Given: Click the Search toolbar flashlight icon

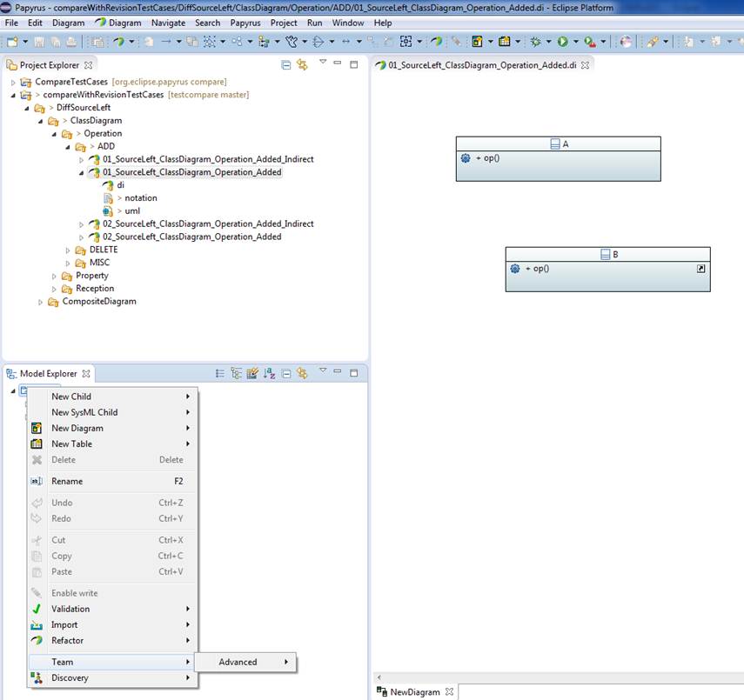Looking at the screenshot, I should coord(653,42).
